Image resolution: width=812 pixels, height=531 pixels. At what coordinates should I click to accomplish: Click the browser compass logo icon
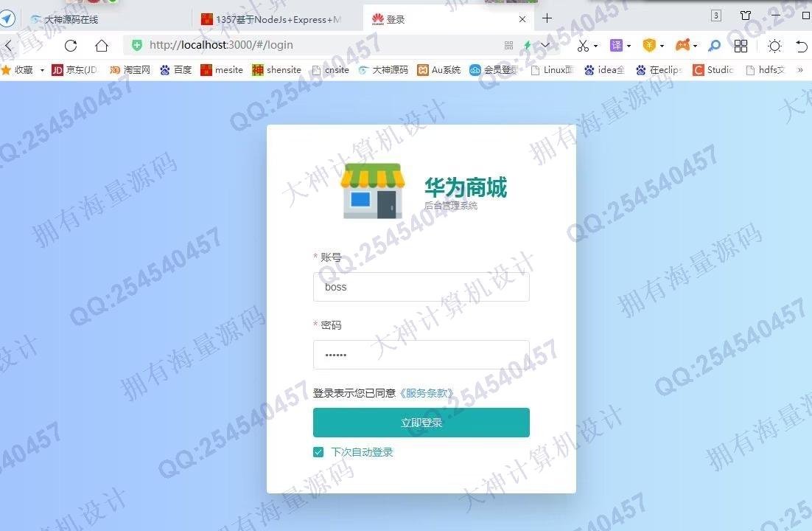7,18
